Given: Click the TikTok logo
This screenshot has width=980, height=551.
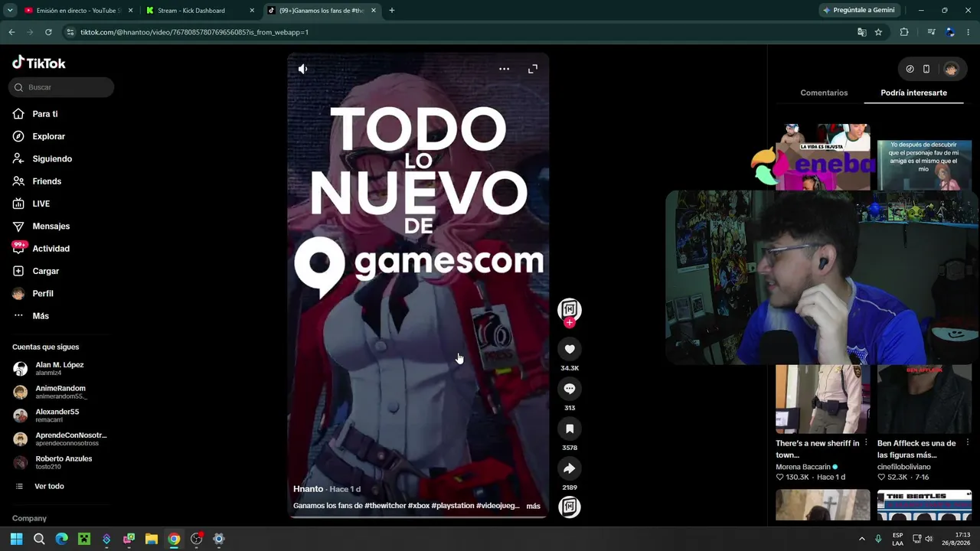Looking at the screenshot, I should (x=39, y=64).
